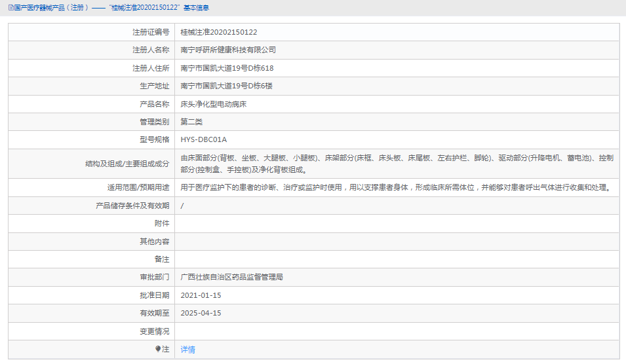Select approving department 广西壮族自治区药品监督管理局
626x364 pixels.
(231, 277)
